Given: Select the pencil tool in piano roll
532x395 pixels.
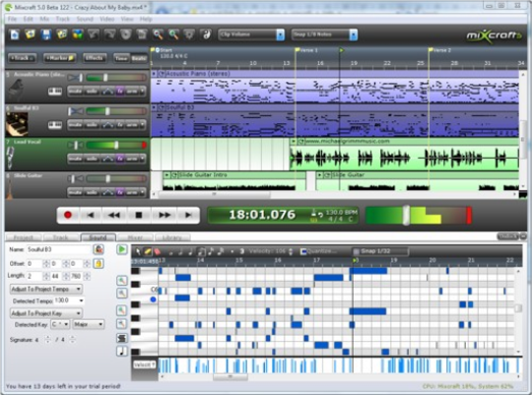Looking at the screenshot, I should pos(148,251).
